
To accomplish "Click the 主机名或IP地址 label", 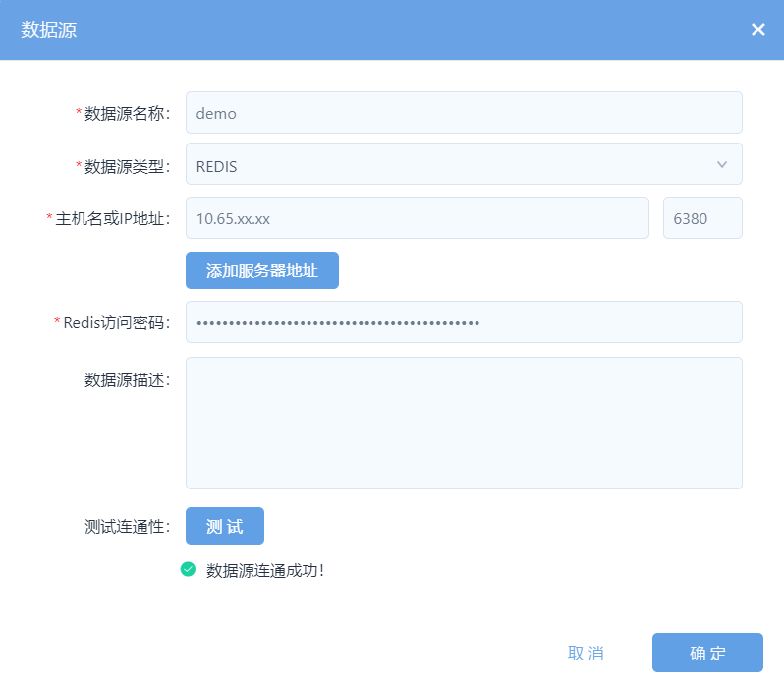I will 112,218.
